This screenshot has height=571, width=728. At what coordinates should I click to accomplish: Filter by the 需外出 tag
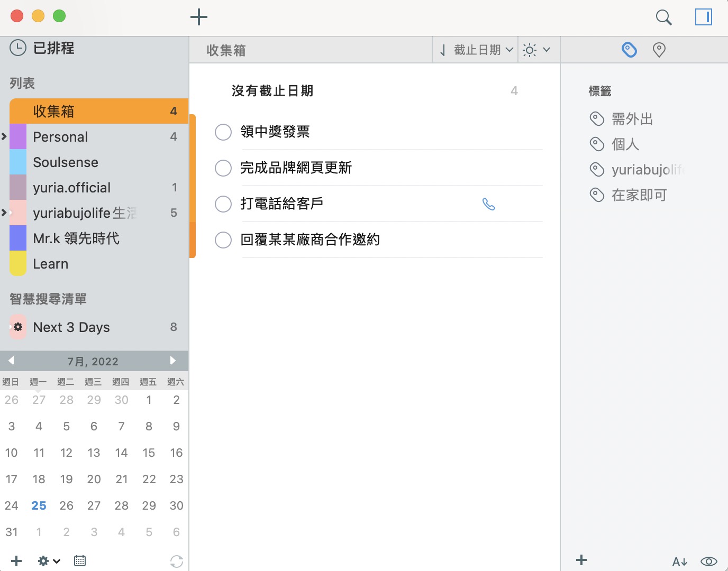pyautogui.click(x=622, y=119)
